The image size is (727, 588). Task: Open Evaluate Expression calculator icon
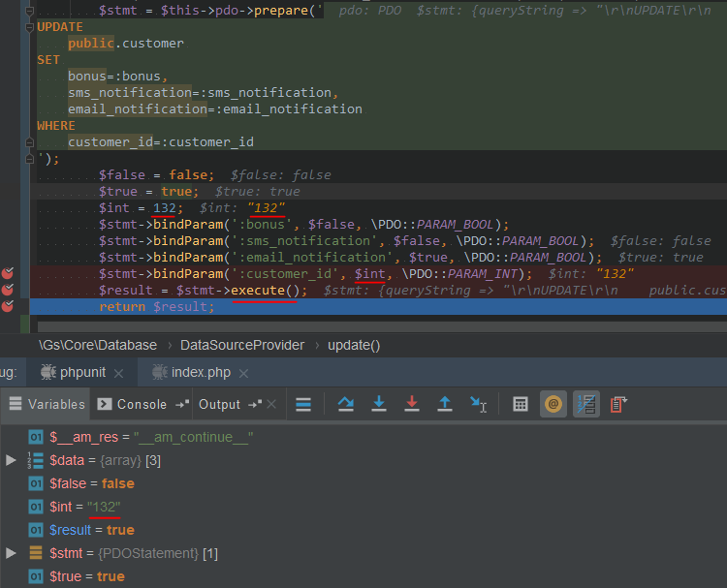tap(521, 404)
